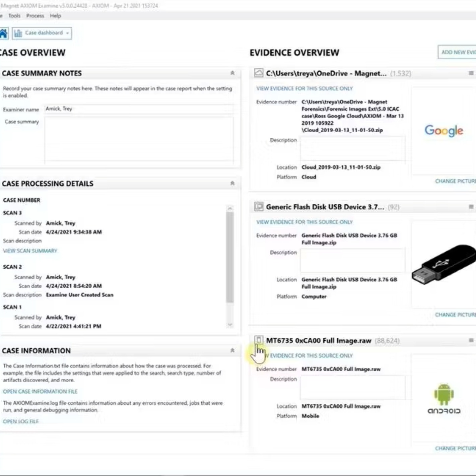Open the case information file link
The height and width of the screenshot is (476, 476).
point(40,391)
